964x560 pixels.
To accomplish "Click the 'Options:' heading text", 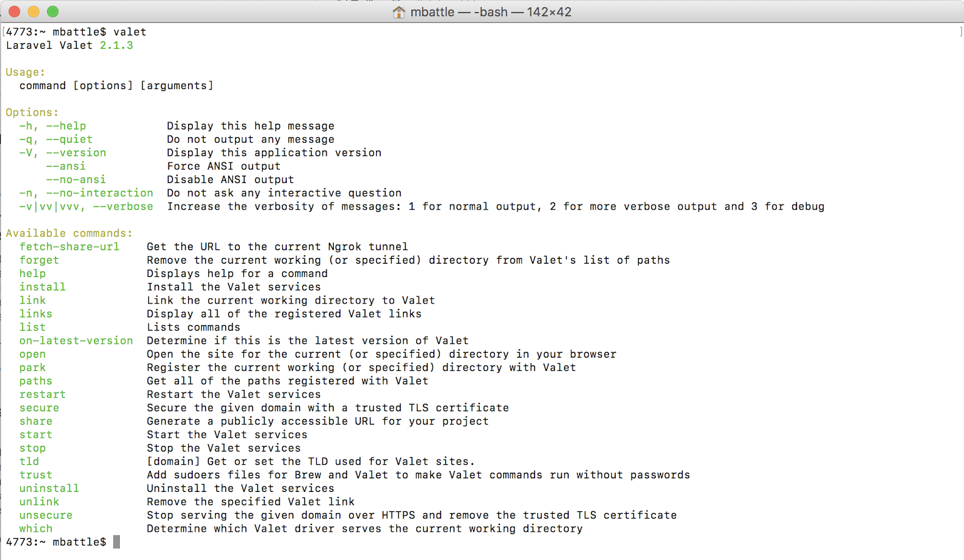I will (x=33, y=113).
